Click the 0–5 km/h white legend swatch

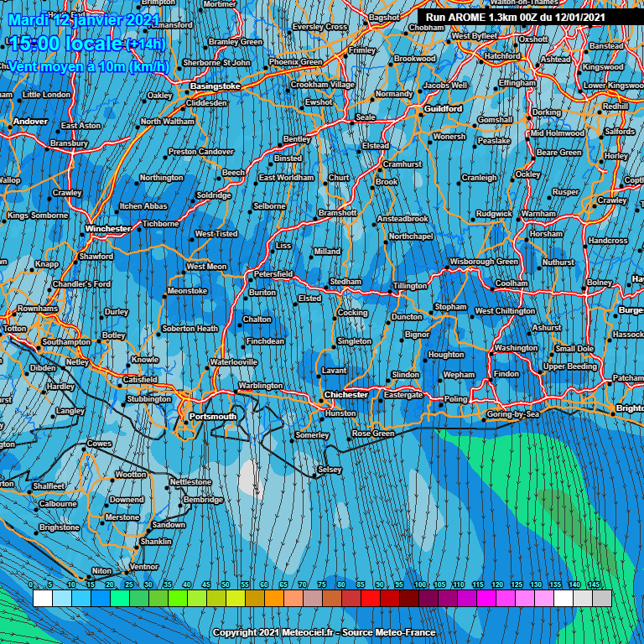coord(43,598)
